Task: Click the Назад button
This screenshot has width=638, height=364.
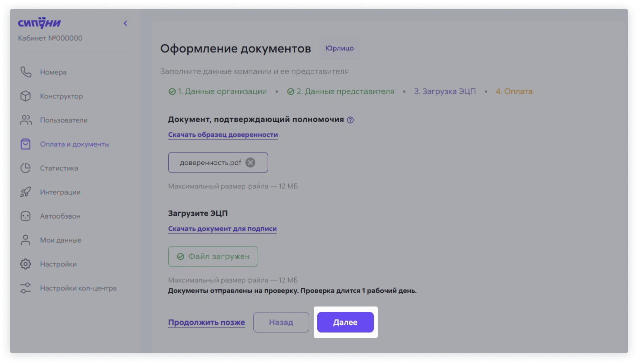Action: 281,322
